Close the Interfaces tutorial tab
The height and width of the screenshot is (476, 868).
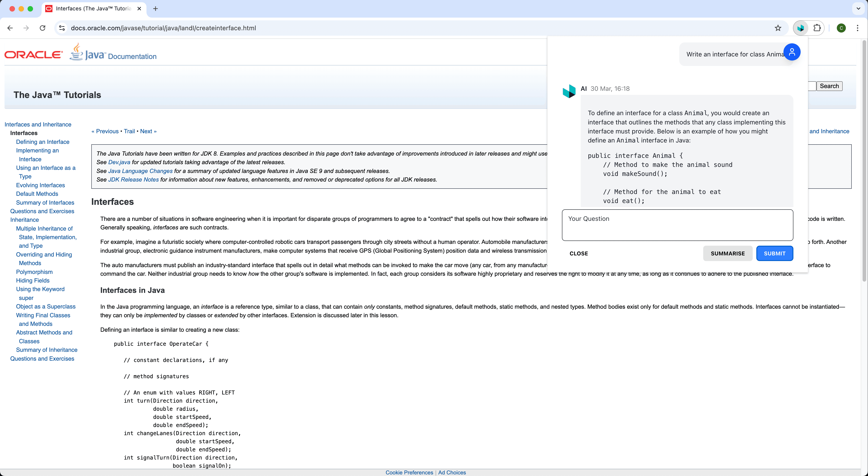coord(139,9)
